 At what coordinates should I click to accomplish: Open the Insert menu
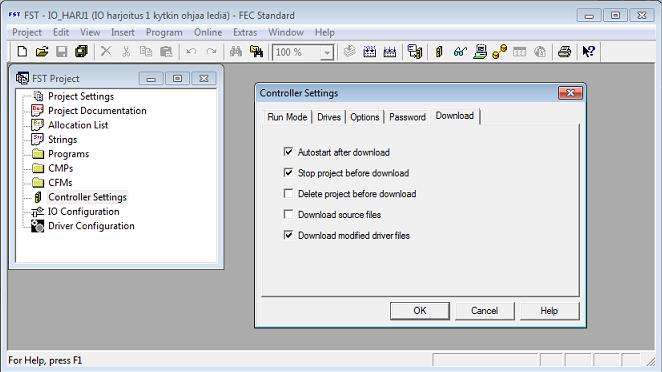[123, 33]
